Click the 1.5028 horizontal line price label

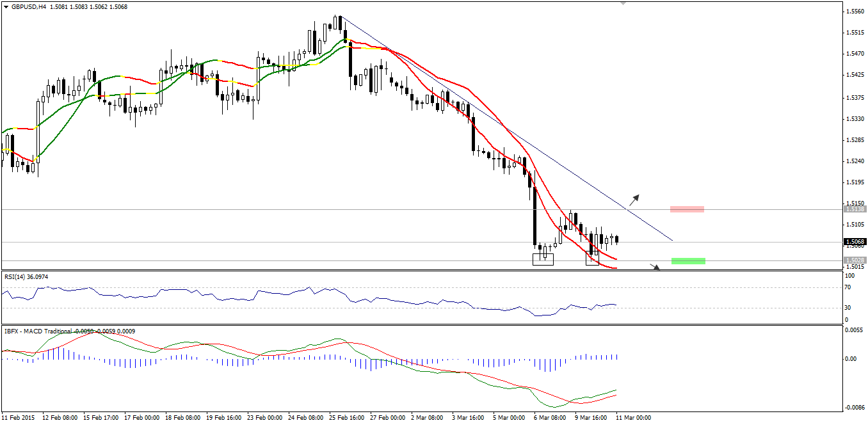tap(855, 260)
